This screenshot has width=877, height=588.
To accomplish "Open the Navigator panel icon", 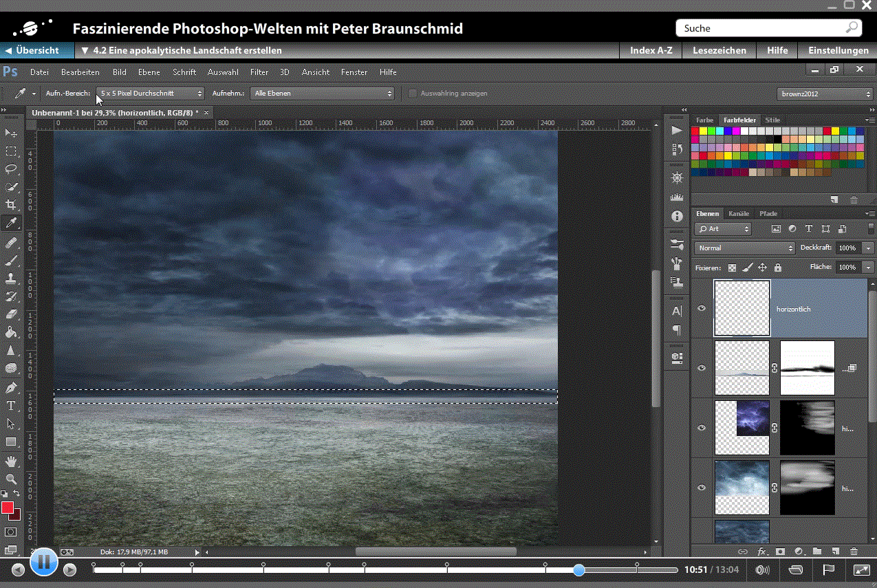I will point(677,178).
